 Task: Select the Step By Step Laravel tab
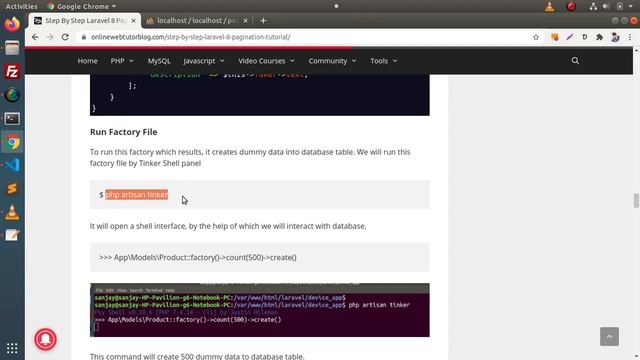(85, 20)
